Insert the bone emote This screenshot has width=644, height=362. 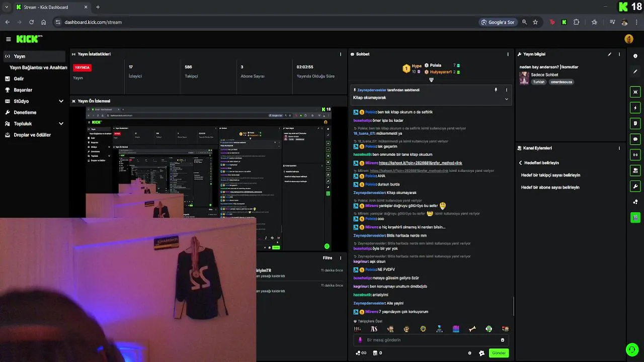click(472, 329)
